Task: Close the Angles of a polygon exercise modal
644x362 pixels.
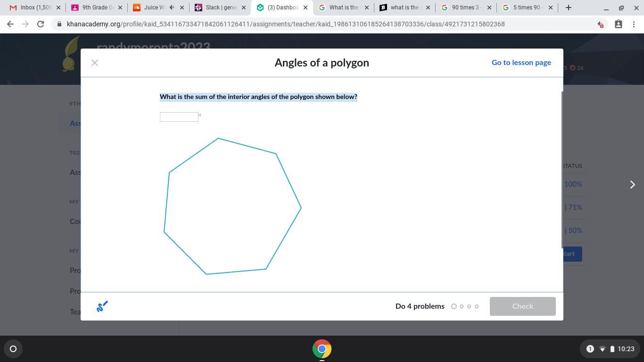Action: click(95, 63)
